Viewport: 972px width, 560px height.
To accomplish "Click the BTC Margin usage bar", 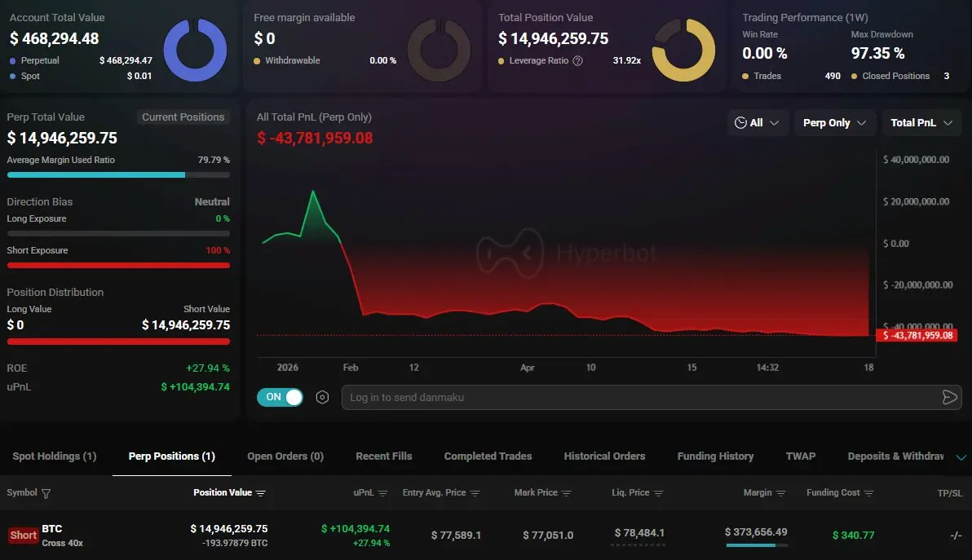I will pos(756,545).
